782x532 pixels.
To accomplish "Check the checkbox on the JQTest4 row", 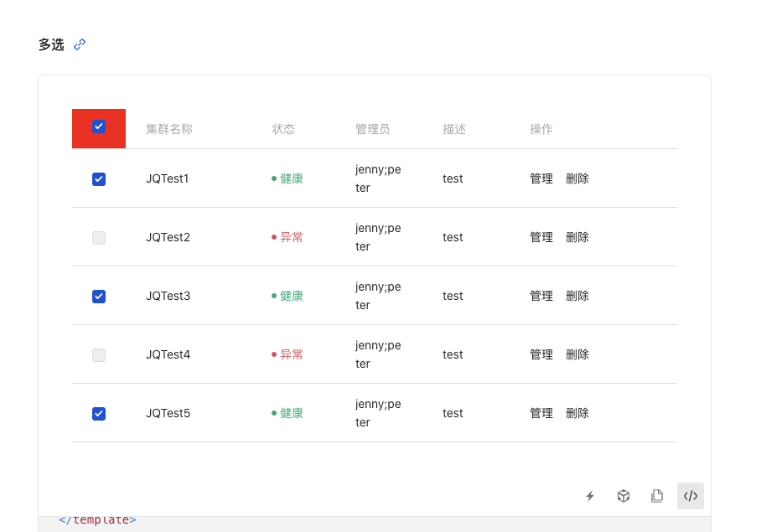I will click(x=98, y=354).
